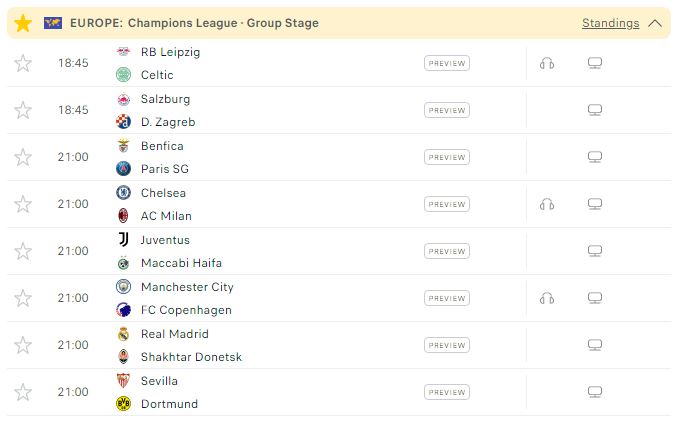Click the headphones icon for Manchester City match
Image resolution: width=682 pixels, height=423 pixels.
click(x=547, y=298)
